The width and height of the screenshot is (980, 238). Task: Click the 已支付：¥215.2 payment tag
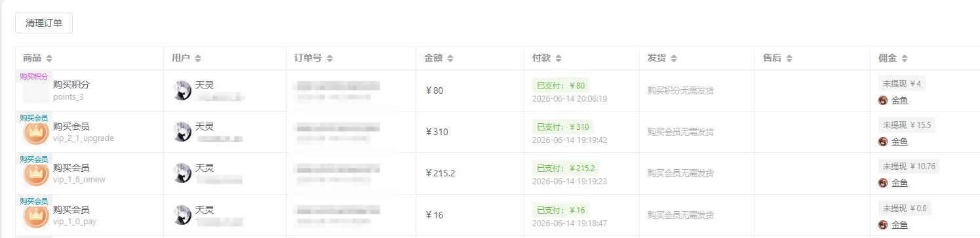click(565, 167)
